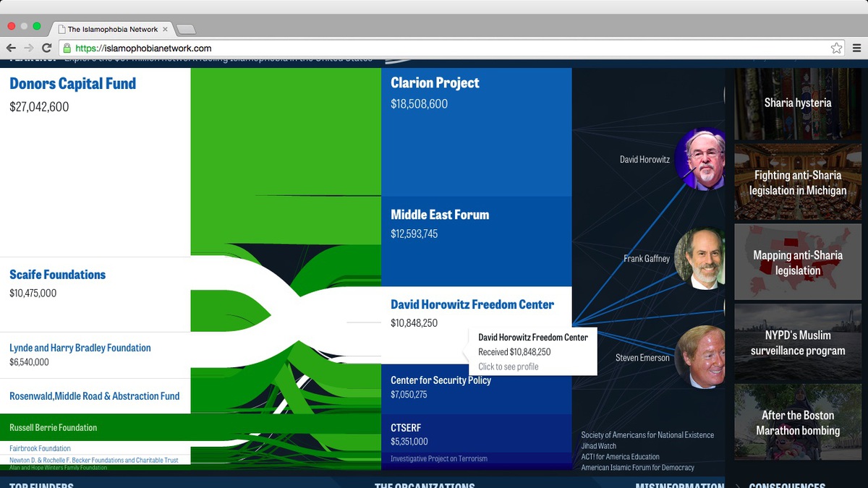Open Steven Emerson's portrait photo

click(699, 357)
